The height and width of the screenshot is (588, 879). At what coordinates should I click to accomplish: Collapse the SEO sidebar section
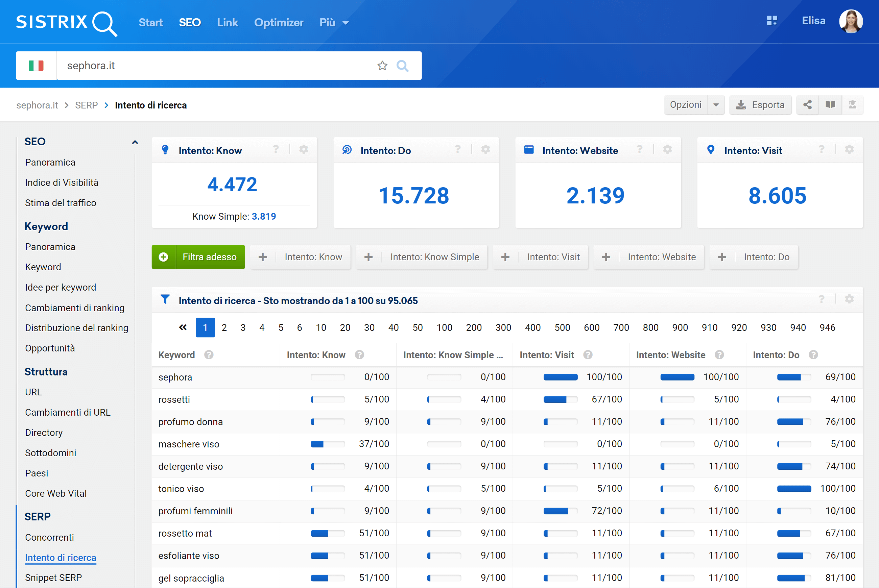click(135, 142)
